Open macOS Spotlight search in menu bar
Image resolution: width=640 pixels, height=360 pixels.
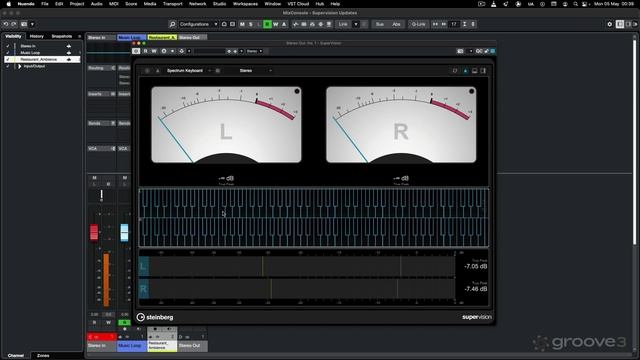coord(576,4)
